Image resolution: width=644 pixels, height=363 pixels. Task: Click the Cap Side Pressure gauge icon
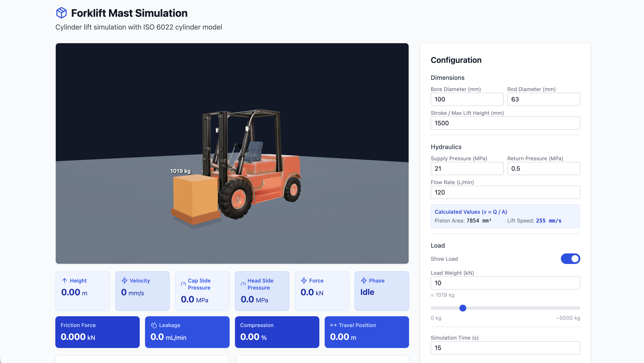tap(183, 284)
